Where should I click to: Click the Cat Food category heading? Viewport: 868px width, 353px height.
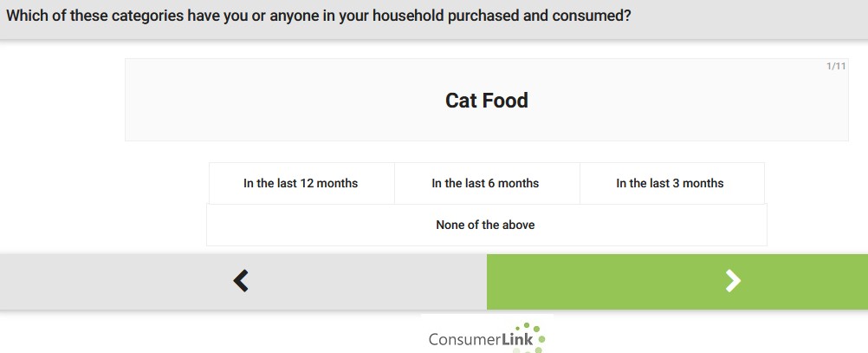486,101
